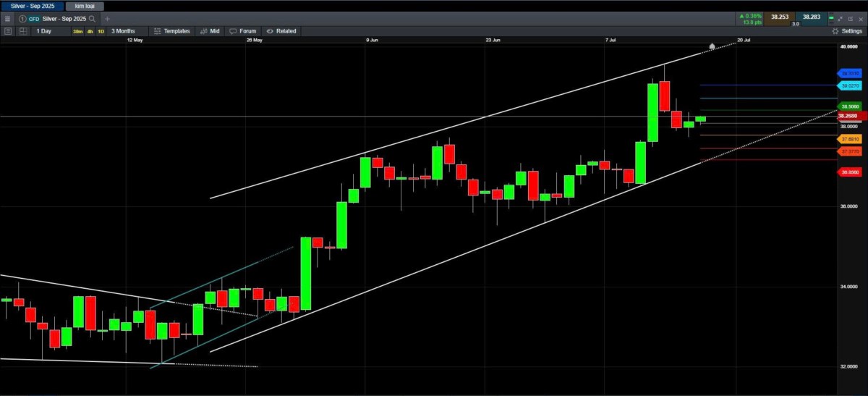
Task: Click the single panel list icon
Action: pyautogui.click(x=7, y=31)
